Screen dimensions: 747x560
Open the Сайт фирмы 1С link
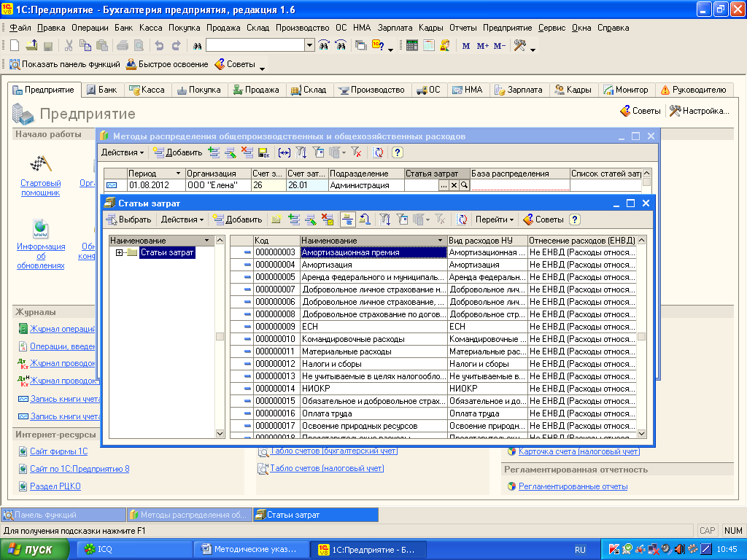click(x=58, y=451)
